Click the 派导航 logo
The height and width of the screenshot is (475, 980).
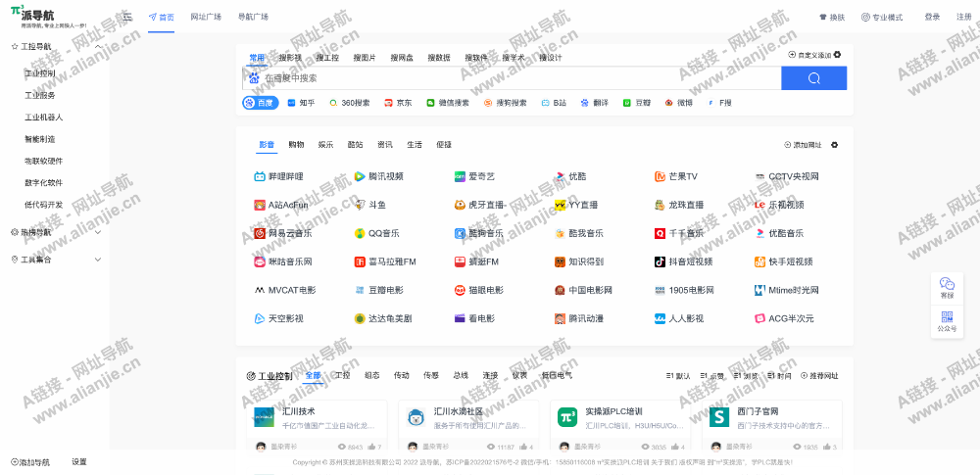tap(48, 17)
